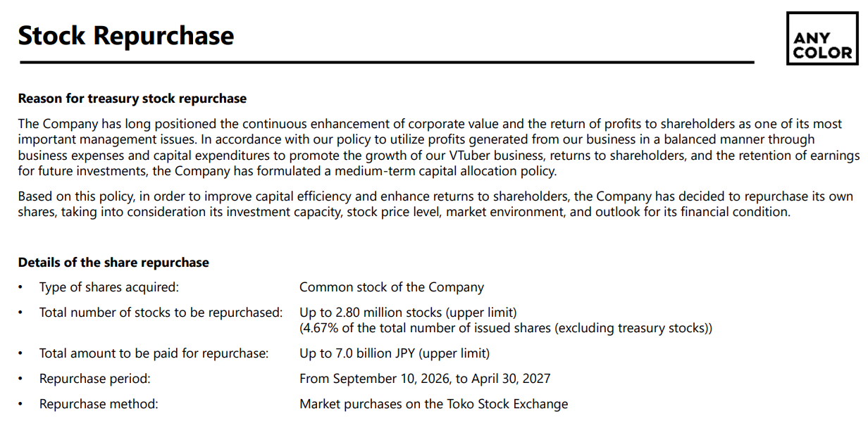Click the 'Stock Repurchase' slide title
868x428 pixels.
point(126,35)
